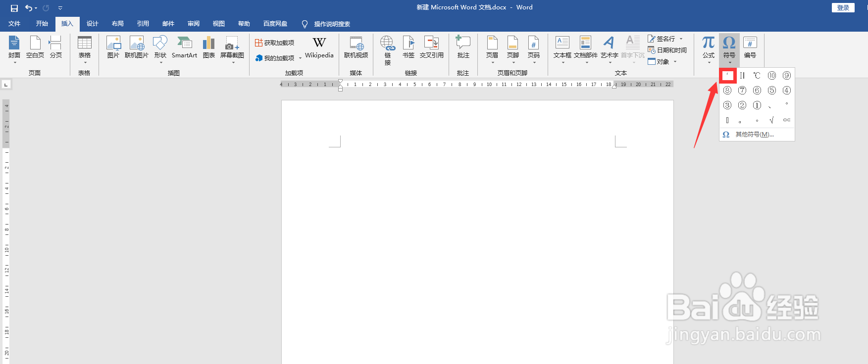Screen dimensions: 868x364
Task: Switch to the 审阅 (Review) tab
Action: [x=194, y=24]
